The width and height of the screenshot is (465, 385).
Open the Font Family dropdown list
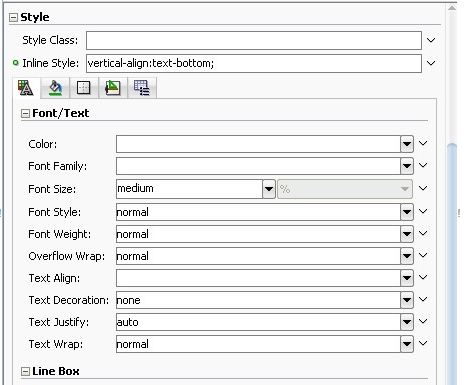point(407,166)
